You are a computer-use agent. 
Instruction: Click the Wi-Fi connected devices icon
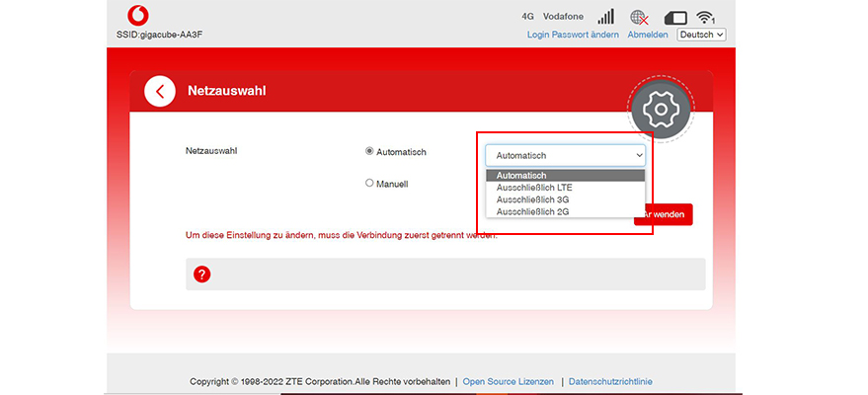705,17
